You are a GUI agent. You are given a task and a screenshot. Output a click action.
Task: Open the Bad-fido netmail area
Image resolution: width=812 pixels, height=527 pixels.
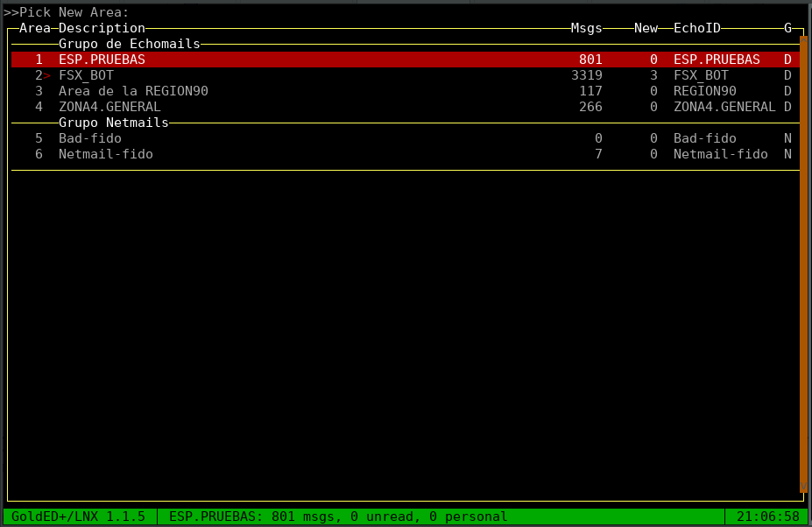[x=90, y=138]
